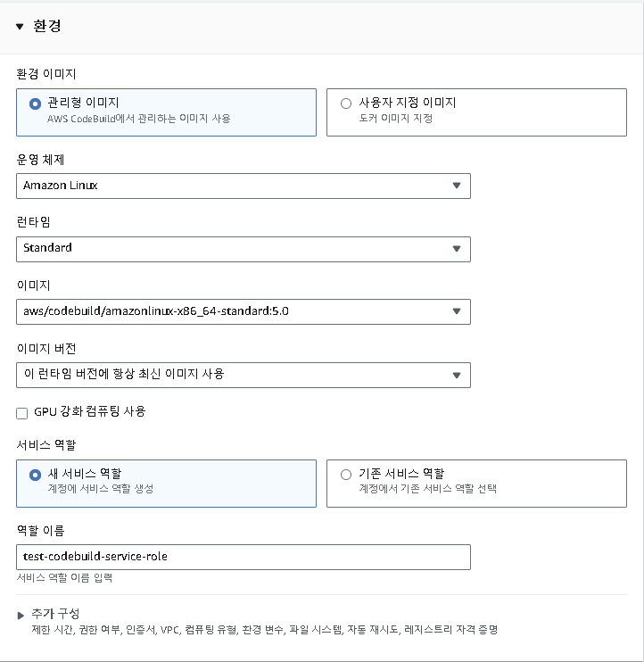This screenshot has height=662, width=644.
Task: Open the 운영 체제 Amazon Linux dropdown
Action: click(x=244, y=186)
